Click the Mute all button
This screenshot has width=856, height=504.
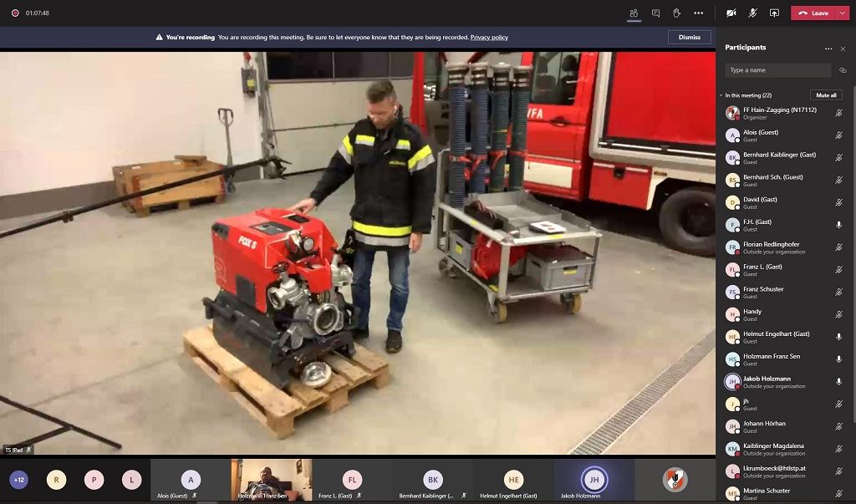coord(826,95)
